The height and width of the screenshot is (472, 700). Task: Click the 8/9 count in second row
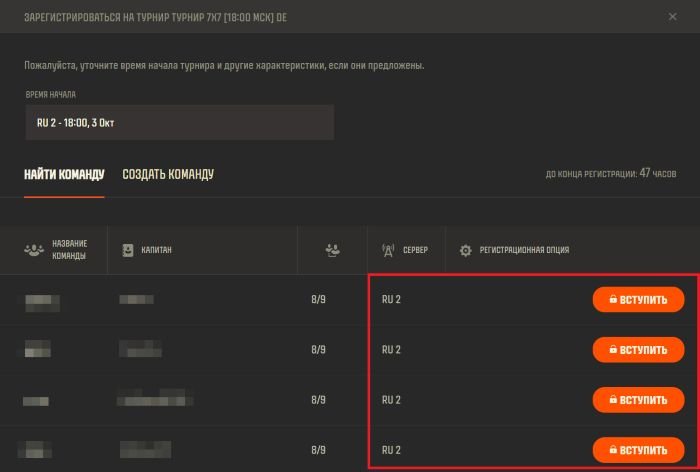pos(318,350)
